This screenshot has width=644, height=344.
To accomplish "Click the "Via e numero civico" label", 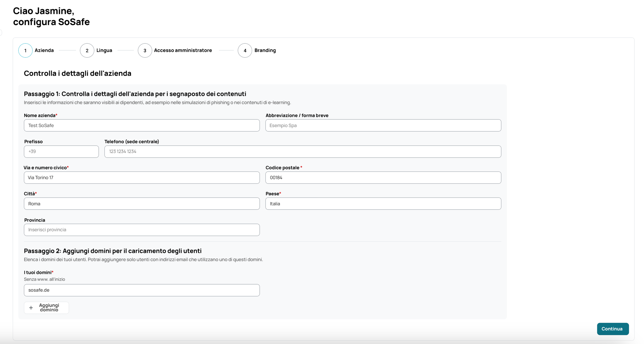I will tap(46, 168).
